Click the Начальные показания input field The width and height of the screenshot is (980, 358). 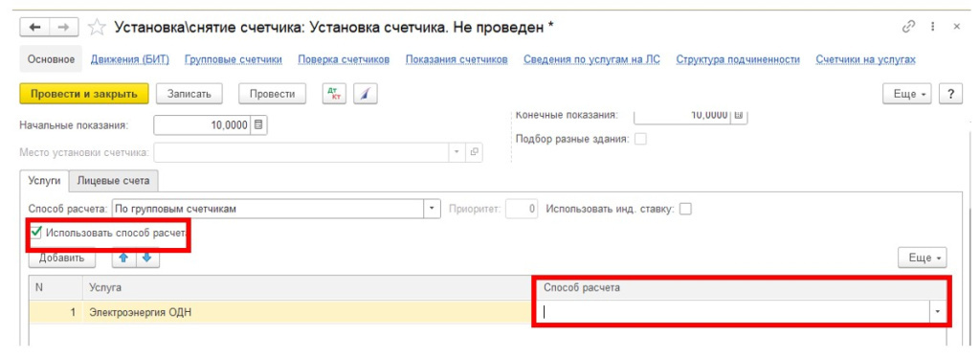pyautogui.click(x=203, y=125)
